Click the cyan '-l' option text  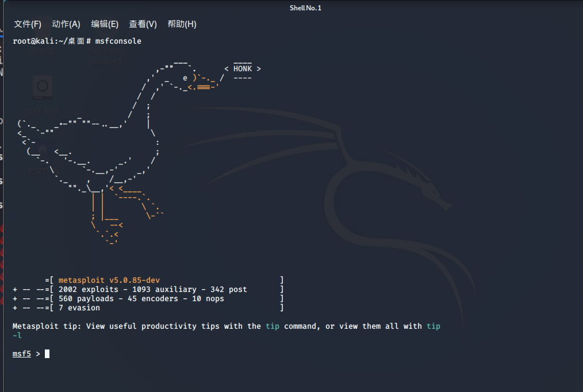click(17, 336)
